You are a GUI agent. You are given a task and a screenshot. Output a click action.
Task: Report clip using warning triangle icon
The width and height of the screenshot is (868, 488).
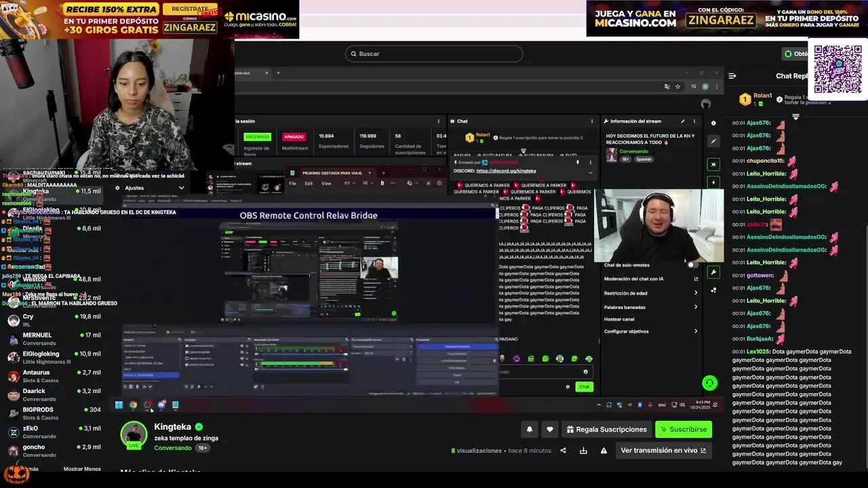604,450
